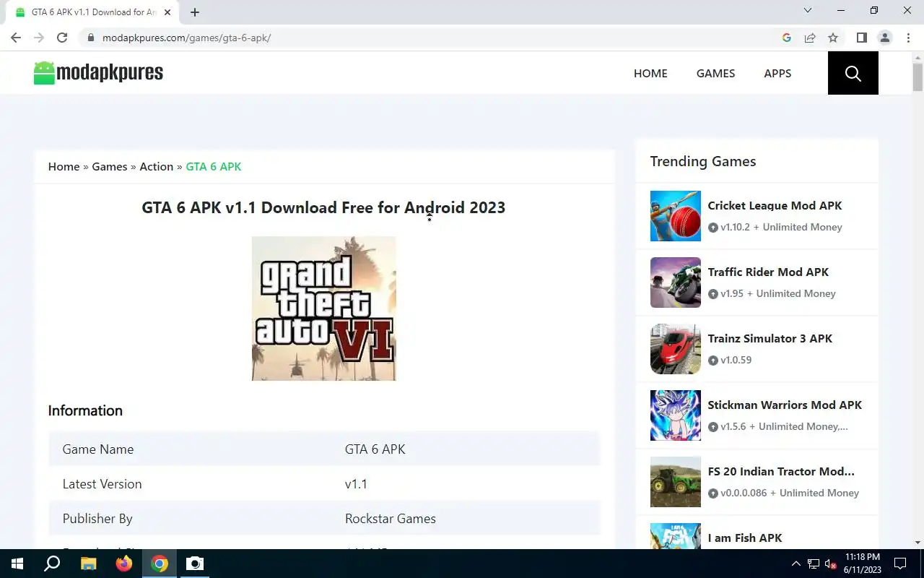Open the tab search chevron
This screenshot has width=924, height=578.
(808, 10)
